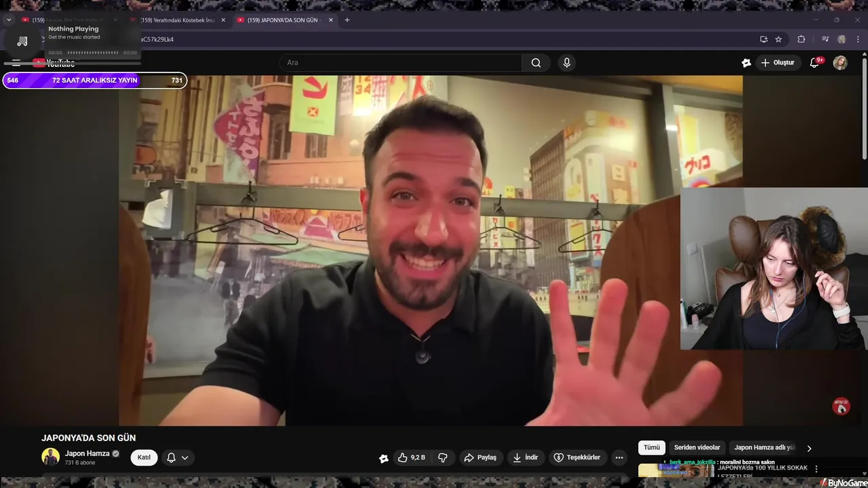Close the JAPONYA'DA SON GÜN tab

pyautogui.click(x=331, y=20)
